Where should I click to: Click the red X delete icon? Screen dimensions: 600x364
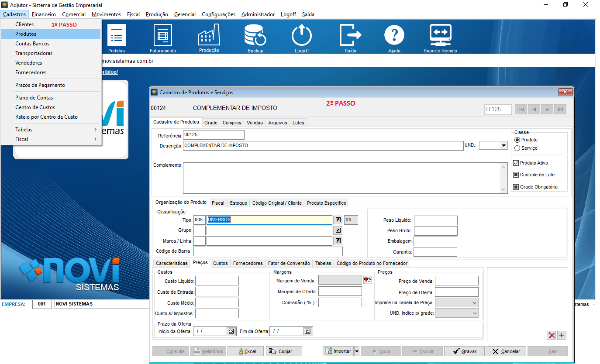coord(552,335)
